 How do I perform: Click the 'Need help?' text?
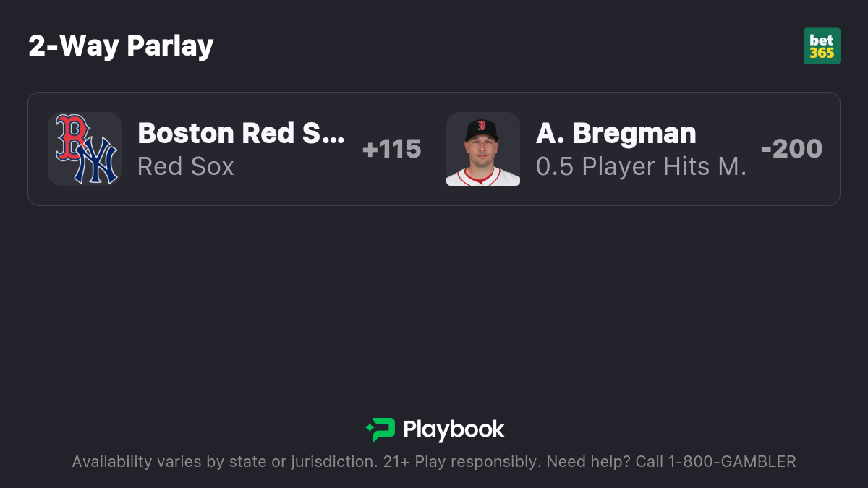[589, 461]
